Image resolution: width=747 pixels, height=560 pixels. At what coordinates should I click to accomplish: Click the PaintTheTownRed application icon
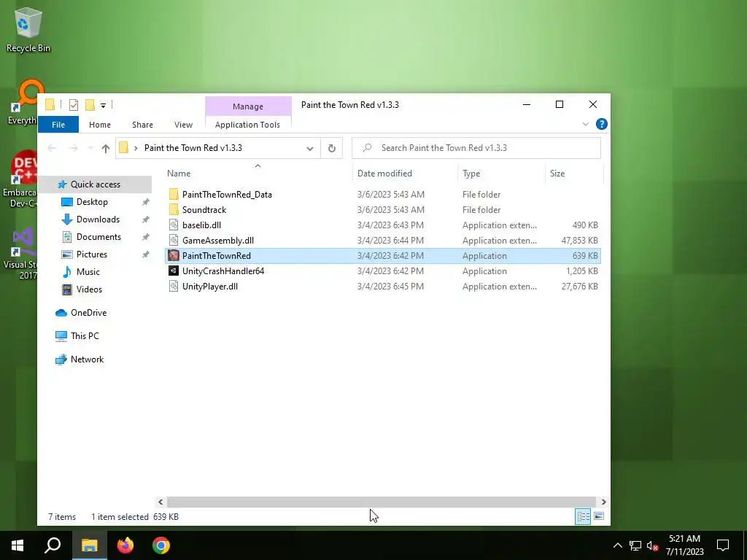[x=174, y=256]
